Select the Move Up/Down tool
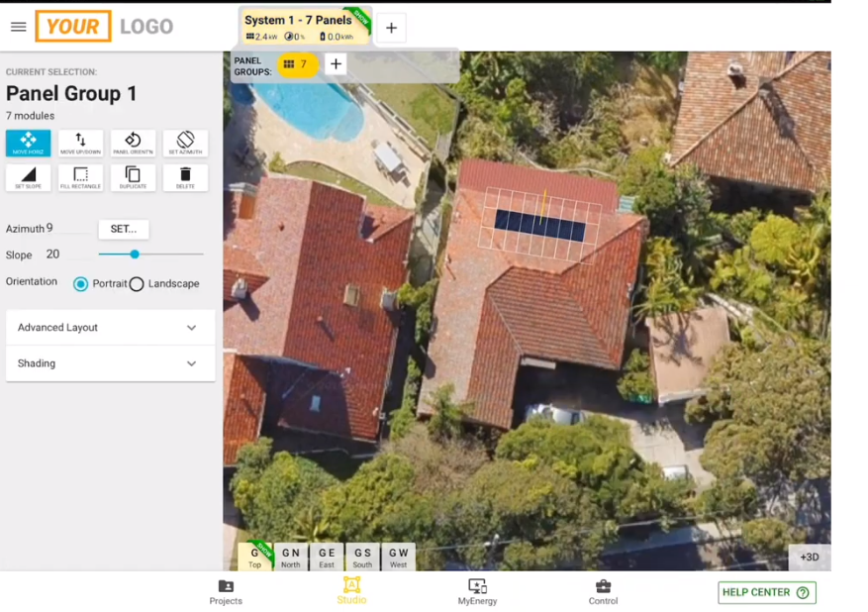The width and height of the screenshot is (868, 612). (80, 142)
